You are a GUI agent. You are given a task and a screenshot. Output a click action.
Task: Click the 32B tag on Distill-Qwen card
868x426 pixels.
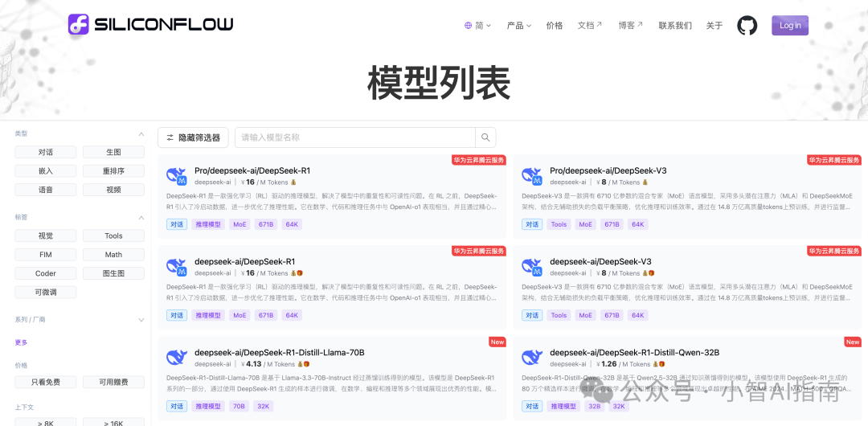[595, 406]
